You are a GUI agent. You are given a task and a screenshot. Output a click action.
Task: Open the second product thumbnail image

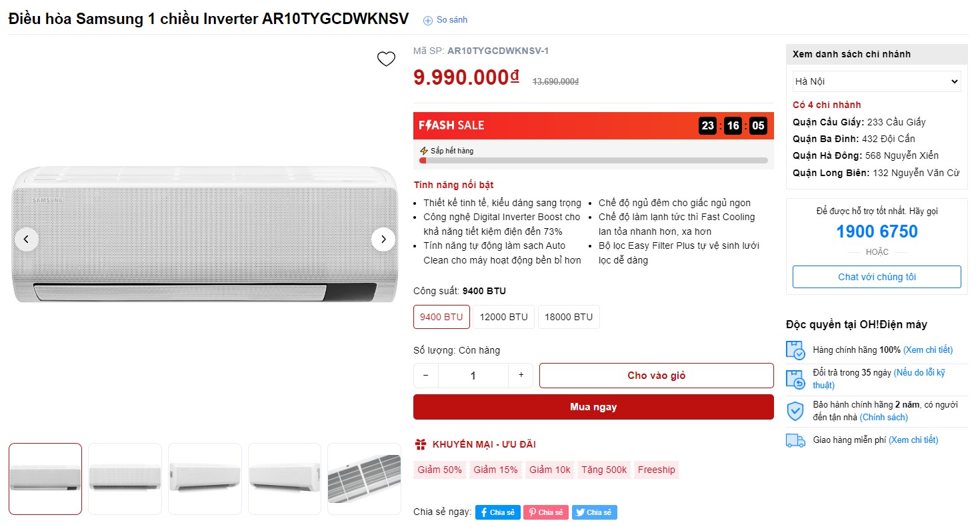point(125,478)
